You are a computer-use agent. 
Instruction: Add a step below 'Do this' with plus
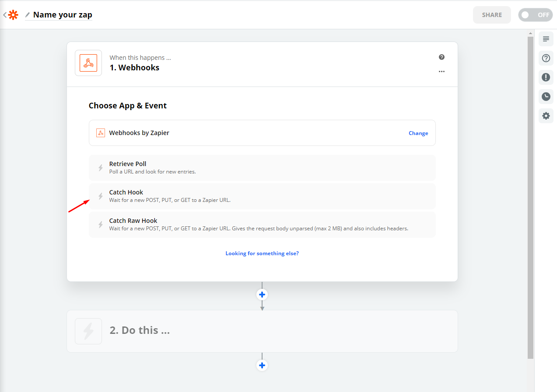pos(262,365)
